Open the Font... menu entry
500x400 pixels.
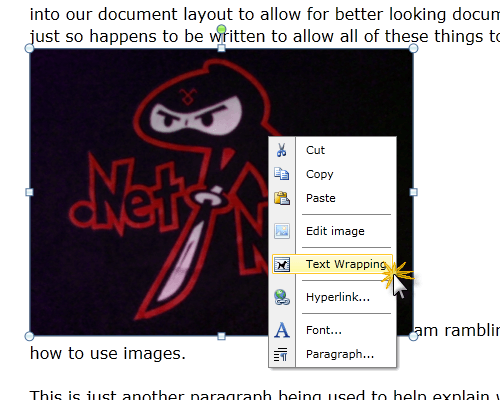click(333, 330)
